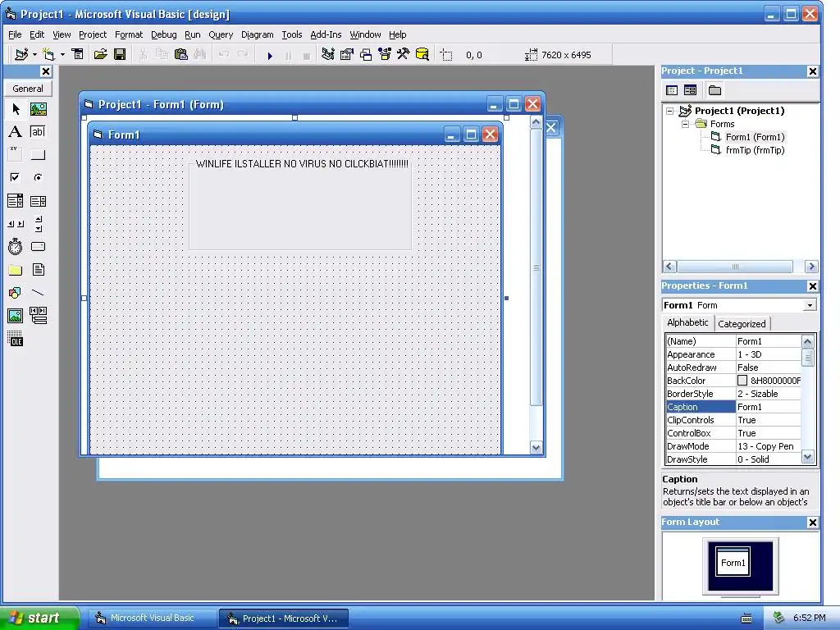Select the OLE container tool
This screenshot has width=840, height=630.
click(16, 339)
